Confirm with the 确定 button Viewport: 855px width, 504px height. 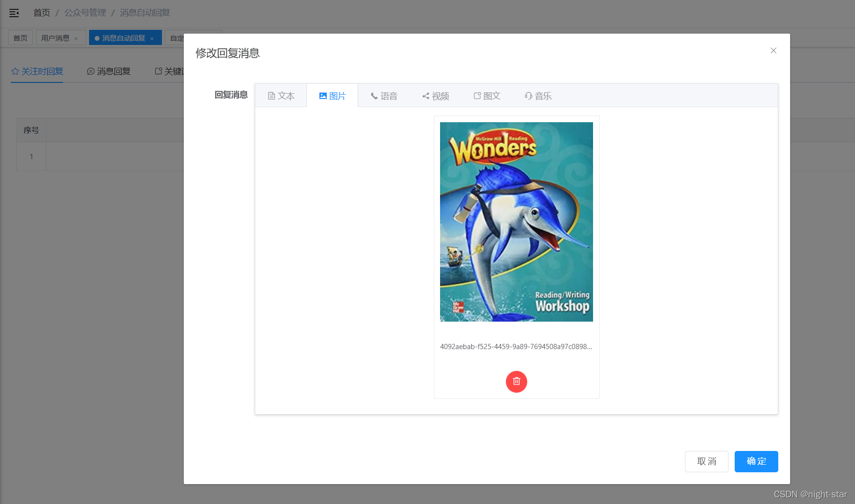[x=756, y=461]
